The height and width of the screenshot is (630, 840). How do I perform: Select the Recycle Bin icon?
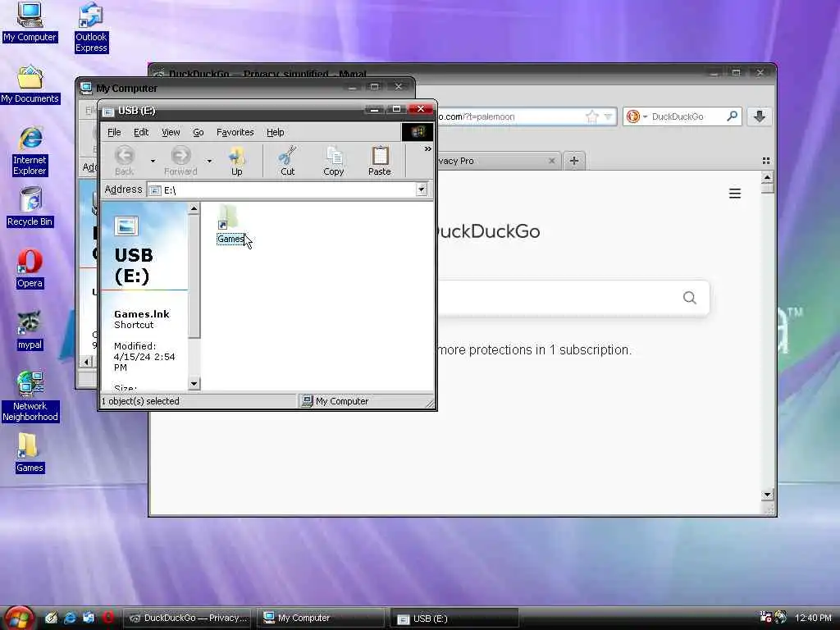pos(30,208)
